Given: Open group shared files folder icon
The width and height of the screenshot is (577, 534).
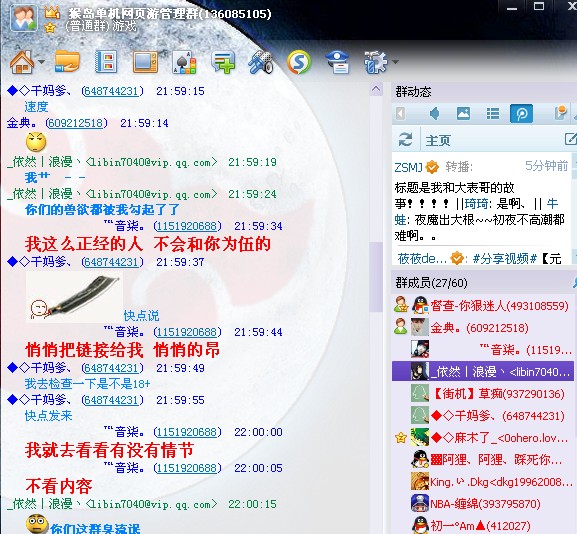Looking at the screenshot, I should point(67,61).
